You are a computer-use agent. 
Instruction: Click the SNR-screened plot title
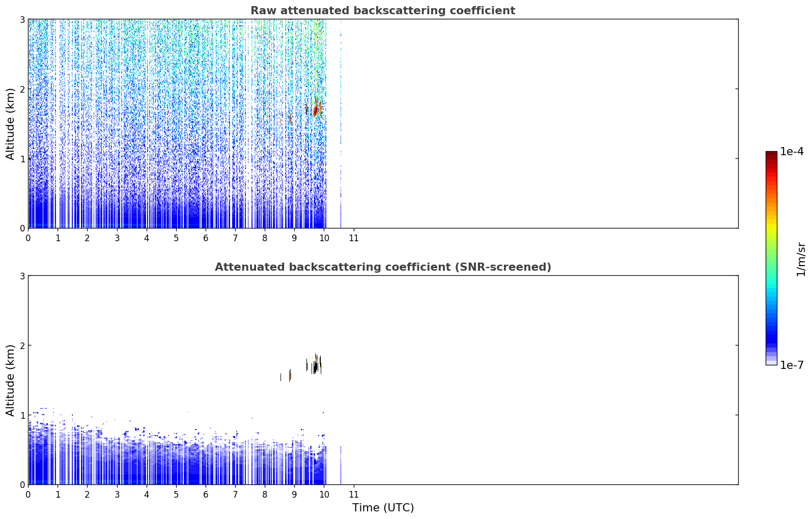pos(383,267)
